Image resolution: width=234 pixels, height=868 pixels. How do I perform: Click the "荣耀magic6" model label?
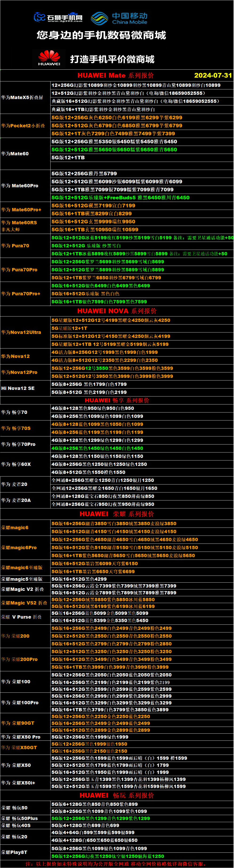(15, 528)
